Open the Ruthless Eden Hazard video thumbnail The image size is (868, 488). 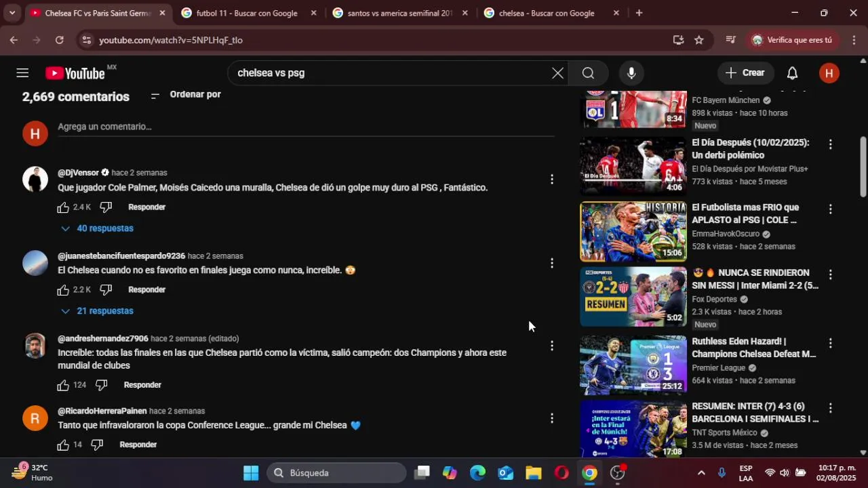pyautogui.click(x=633, y=365)
